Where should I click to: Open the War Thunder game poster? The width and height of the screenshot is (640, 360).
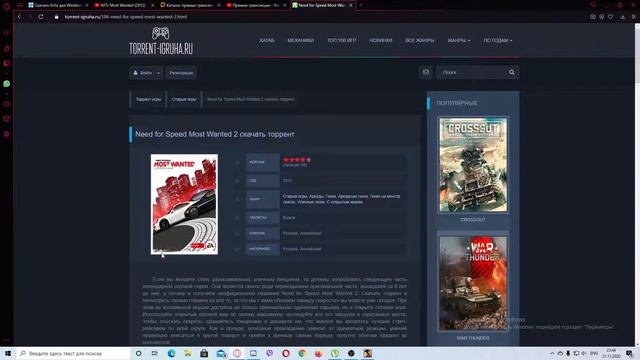coord(473,283)
